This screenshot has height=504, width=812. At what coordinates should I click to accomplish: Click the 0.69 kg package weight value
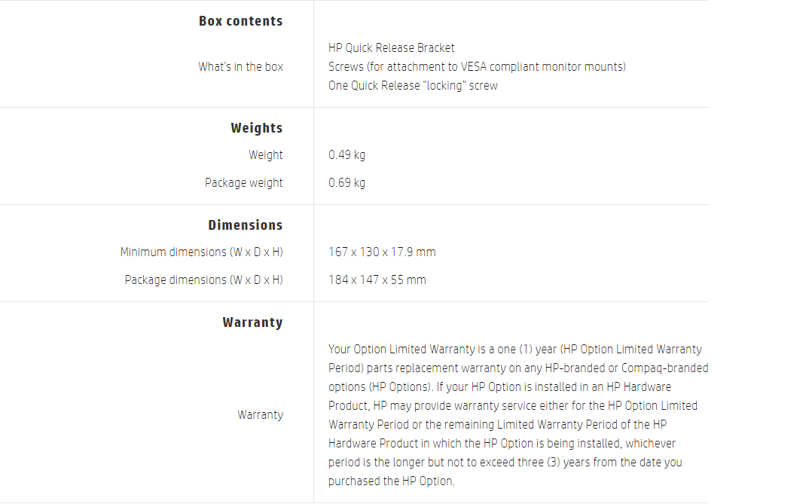(346, 182)
